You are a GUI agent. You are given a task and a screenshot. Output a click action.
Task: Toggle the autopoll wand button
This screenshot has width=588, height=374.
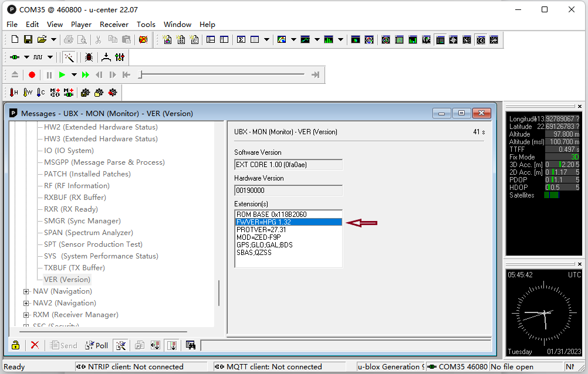[x=121, y=345]
